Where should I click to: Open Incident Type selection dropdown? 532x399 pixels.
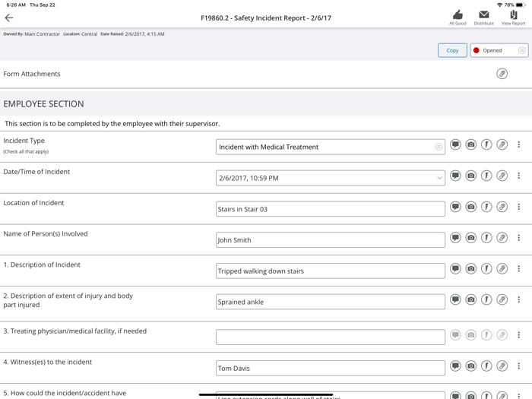(x=330, y=147)
